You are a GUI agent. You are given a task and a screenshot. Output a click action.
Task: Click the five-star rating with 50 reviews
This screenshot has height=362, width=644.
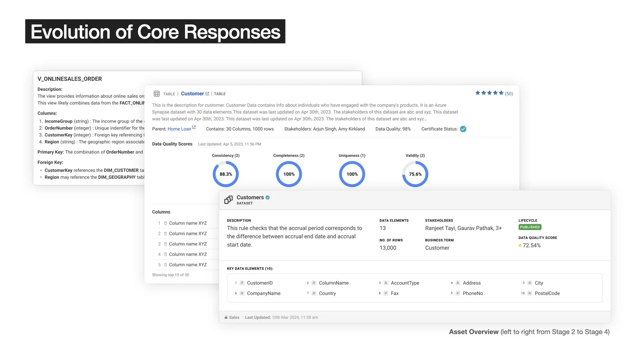pyautogui.click(x=489, y=93)
